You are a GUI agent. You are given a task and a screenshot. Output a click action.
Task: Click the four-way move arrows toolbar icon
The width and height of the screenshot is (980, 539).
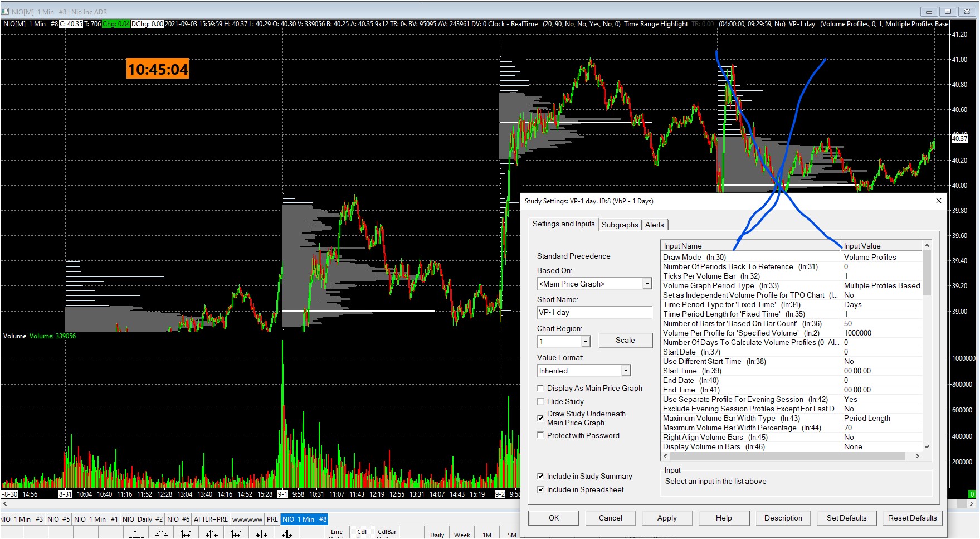click(287, 534)
